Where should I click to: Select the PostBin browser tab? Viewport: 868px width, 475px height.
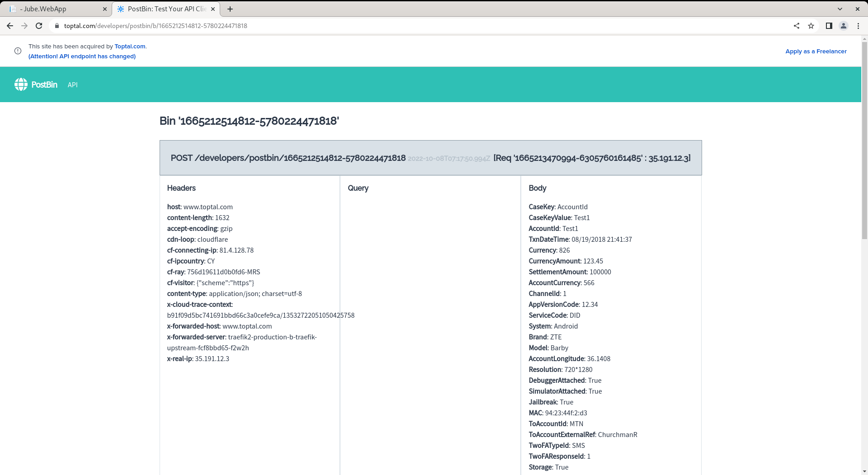(166, 9)
